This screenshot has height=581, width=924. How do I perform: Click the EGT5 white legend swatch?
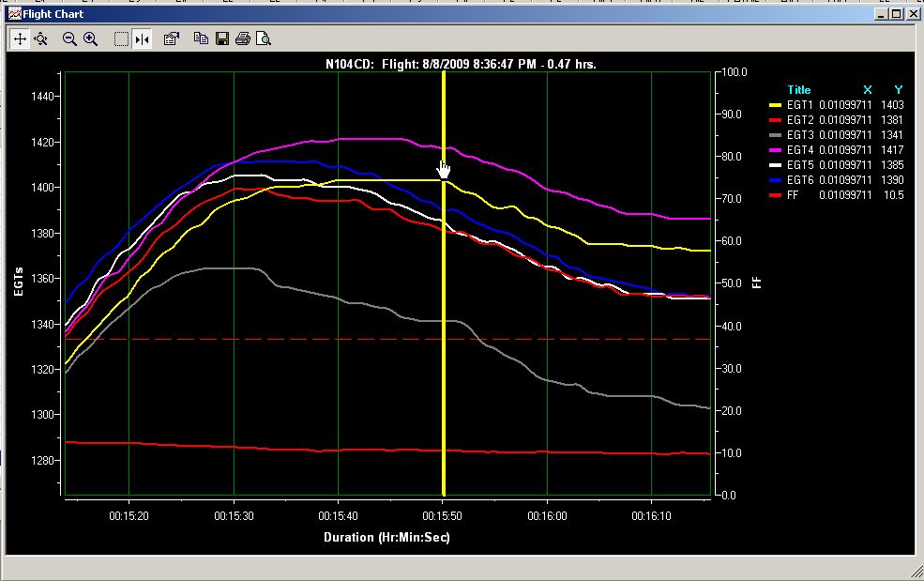tap(776, 165)
